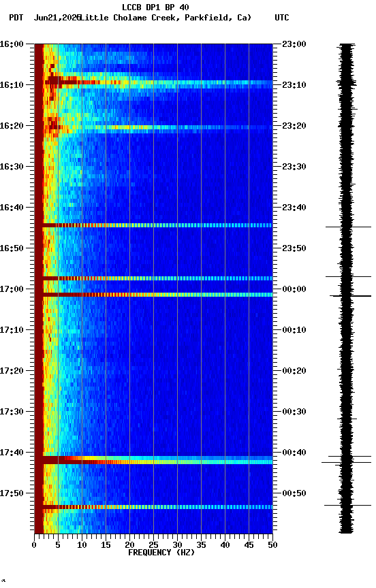Screen dimensions: 376x588
Task: Click the '23:40' UTC time label
Action: click(294, 208)
